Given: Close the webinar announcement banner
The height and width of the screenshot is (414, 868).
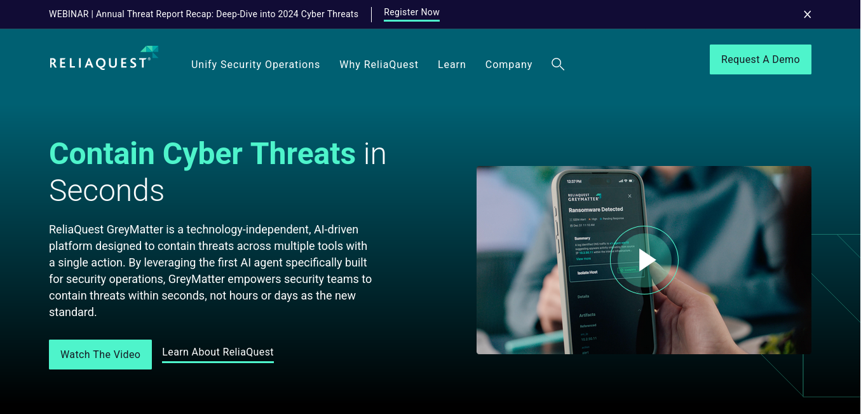Looking at the screenshot, I should coord(807,14).
